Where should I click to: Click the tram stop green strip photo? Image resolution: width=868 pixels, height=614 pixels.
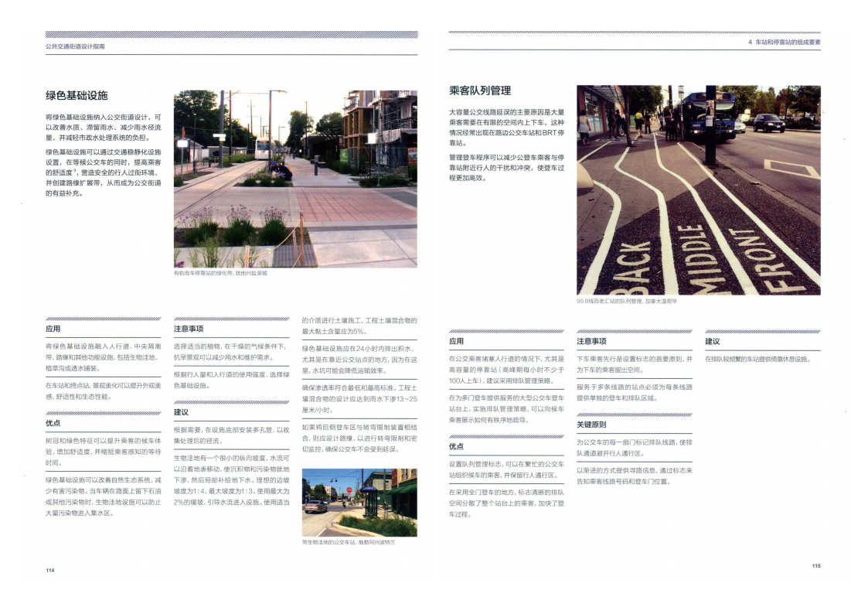click(x=295, y=179)
